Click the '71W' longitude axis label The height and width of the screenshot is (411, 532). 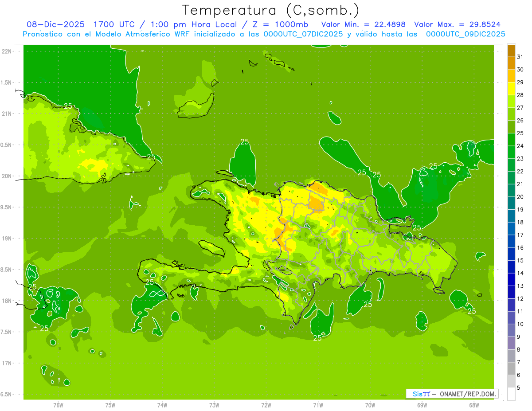(318, 405)
